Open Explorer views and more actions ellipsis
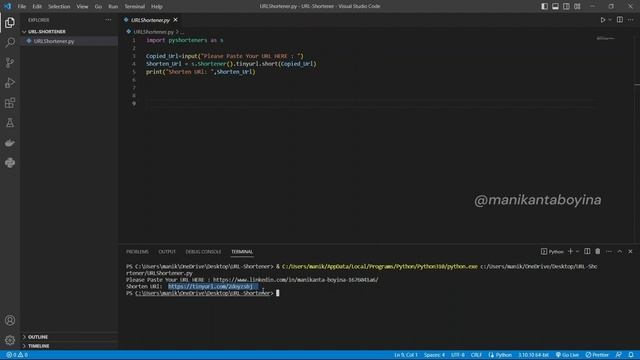This screenshot has width=640, height=360. (x=108, y=20)
